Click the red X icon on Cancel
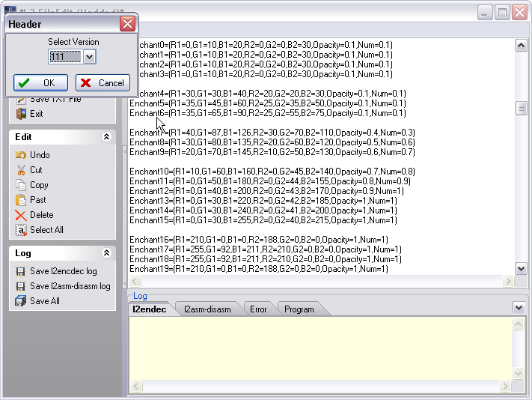The width and height of the screenshot is (532, 400). (86, 83)
